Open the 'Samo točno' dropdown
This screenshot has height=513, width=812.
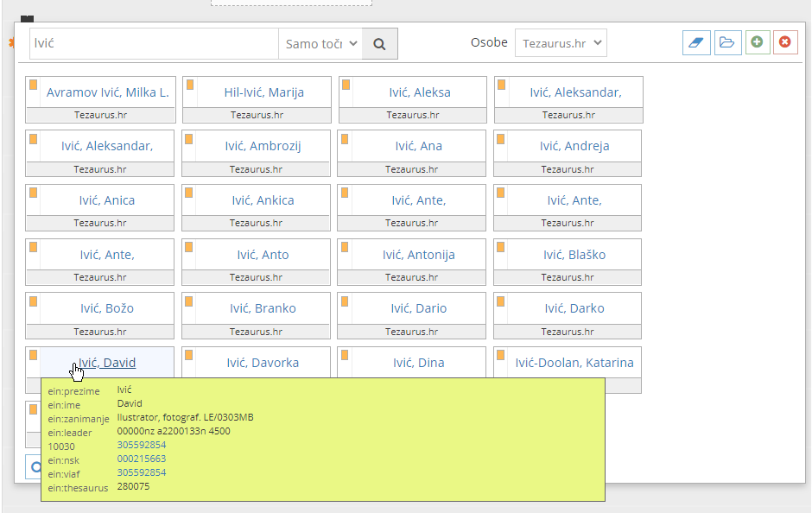click(x=318, y=41)
